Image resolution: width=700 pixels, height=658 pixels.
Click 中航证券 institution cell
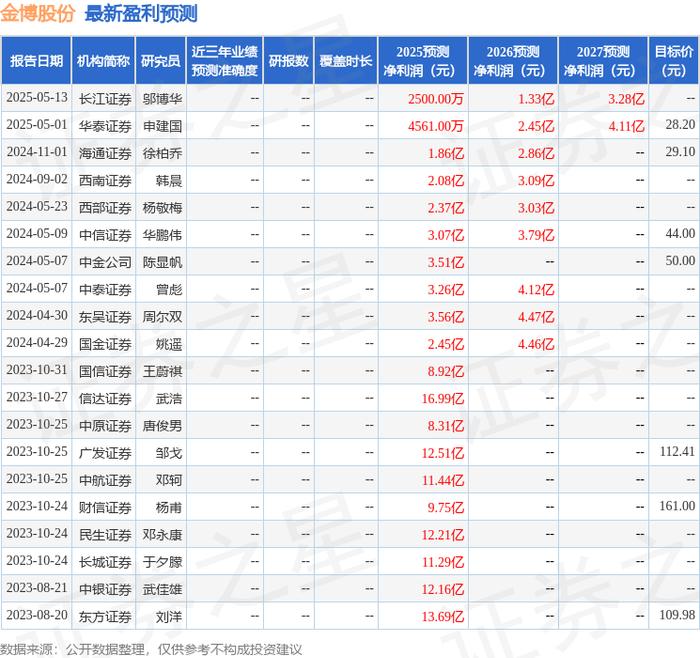pos(105,480)
